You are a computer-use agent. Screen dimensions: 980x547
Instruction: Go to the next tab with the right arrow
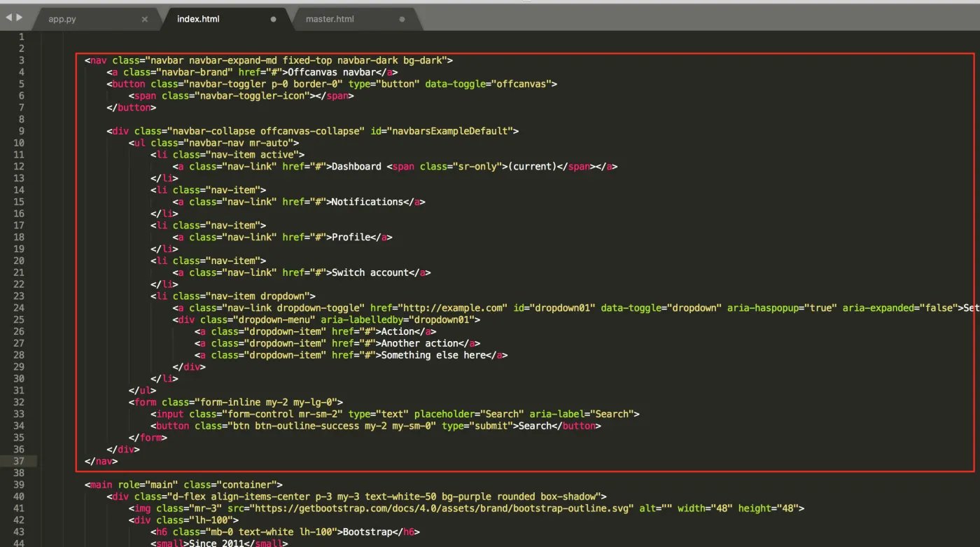pos(19,18)
